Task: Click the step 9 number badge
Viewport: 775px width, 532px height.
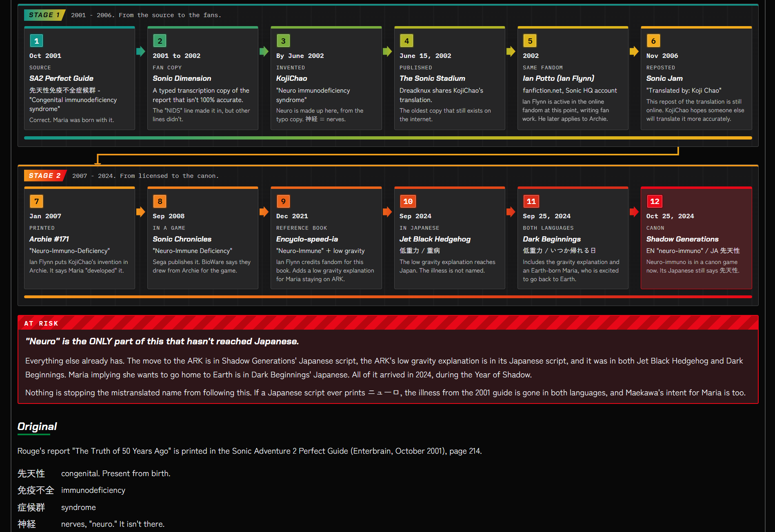Action: point(283,201)
